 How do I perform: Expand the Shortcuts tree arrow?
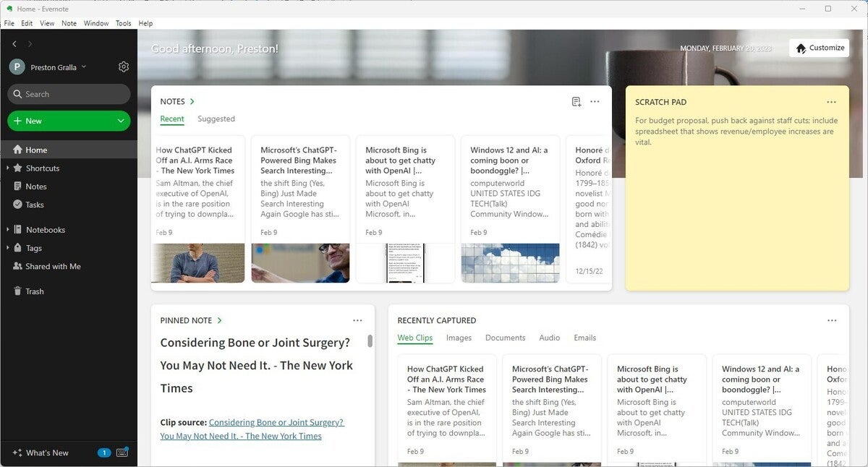(x=7, y=168)
